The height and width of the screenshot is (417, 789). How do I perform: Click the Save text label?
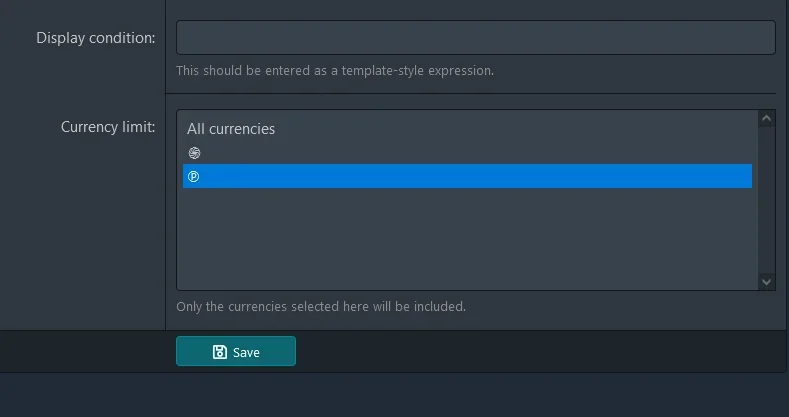click(246, 353)
